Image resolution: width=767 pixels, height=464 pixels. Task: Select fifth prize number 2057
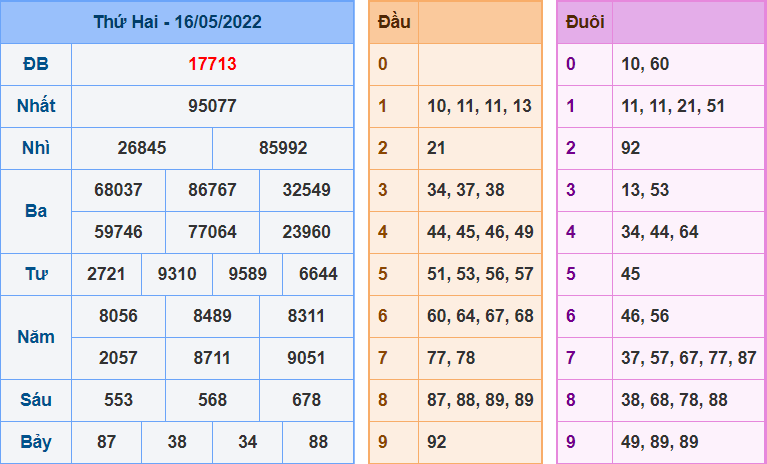point(118,358)
